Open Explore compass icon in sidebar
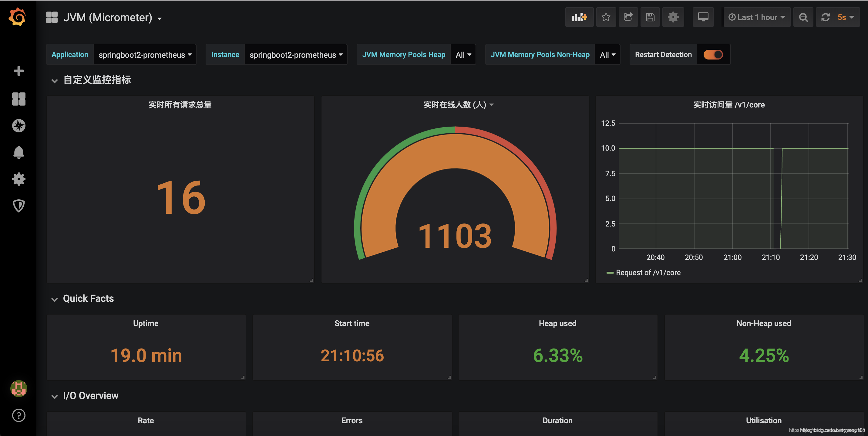Viewport: 868px width, 436px height. [x=19, y=126]
